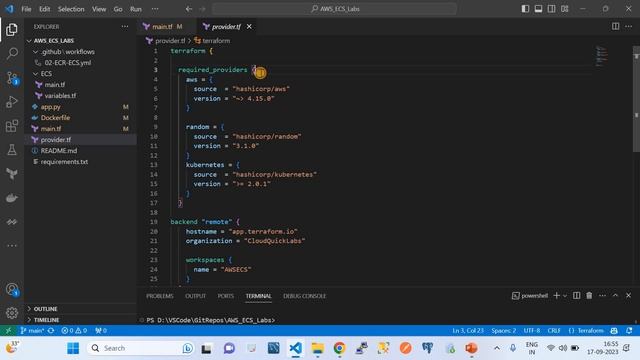Open the Selection menu
This screenshot has width=640, height=360.
tap(71, 9)
